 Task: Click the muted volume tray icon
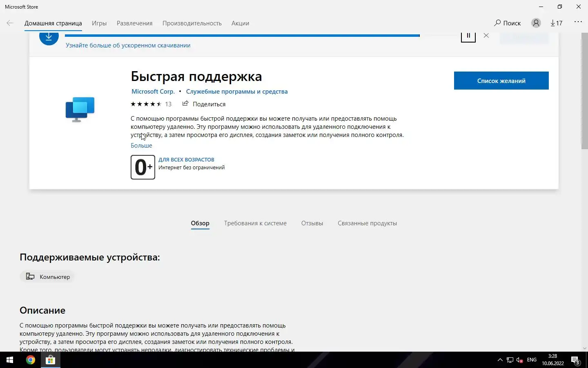click(520, 360)
